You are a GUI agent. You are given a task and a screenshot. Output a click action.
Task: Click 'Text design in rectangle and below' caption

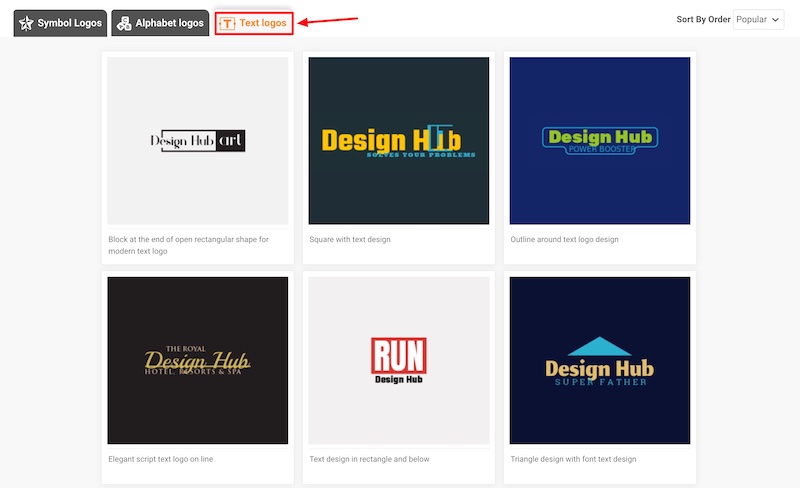click(369, 459)
